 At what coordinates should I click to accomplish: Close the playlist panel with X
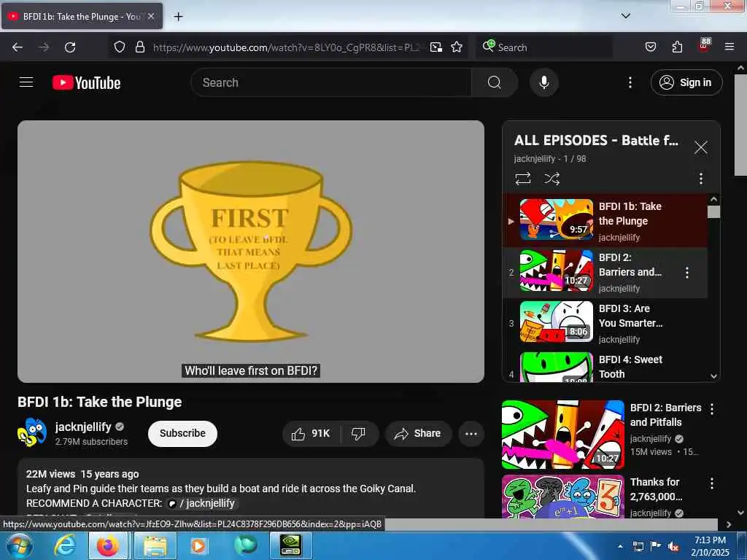[x=701, y=147]
